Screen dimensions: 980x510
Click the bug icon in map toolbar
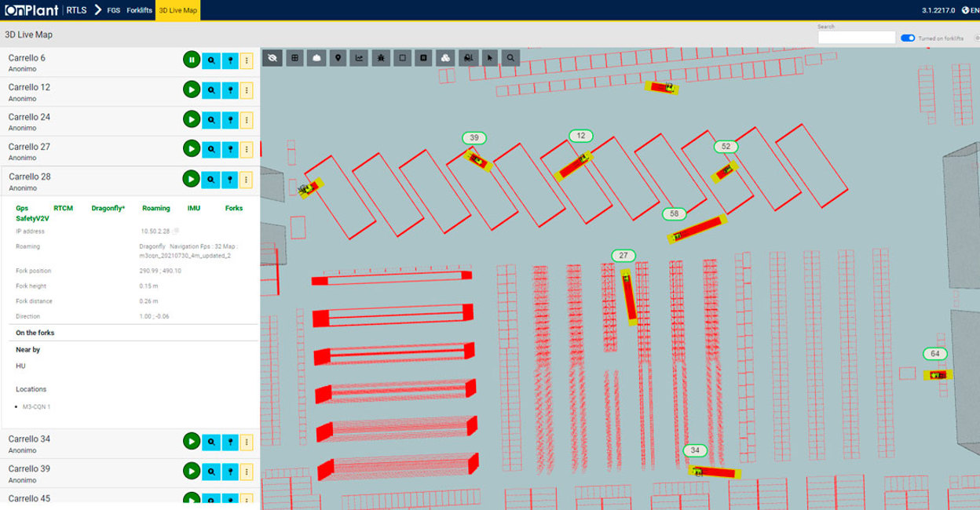[x=381, y=57]
